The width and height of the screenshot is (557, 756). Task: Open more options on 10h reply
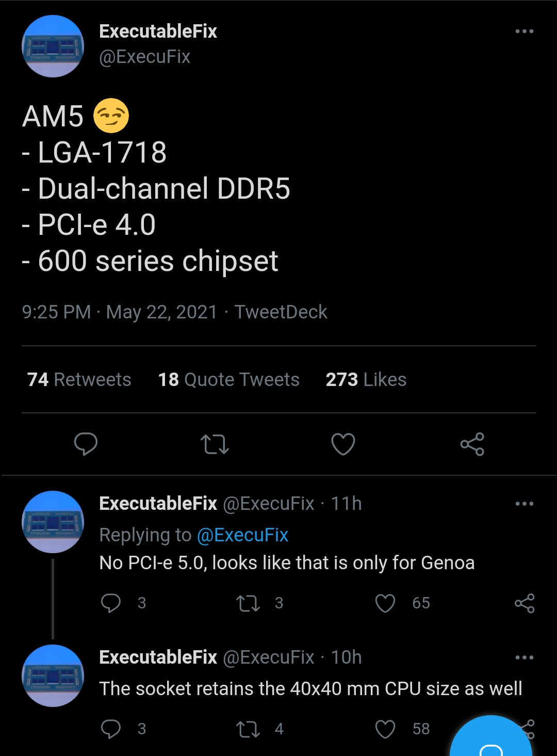point(524,657)
